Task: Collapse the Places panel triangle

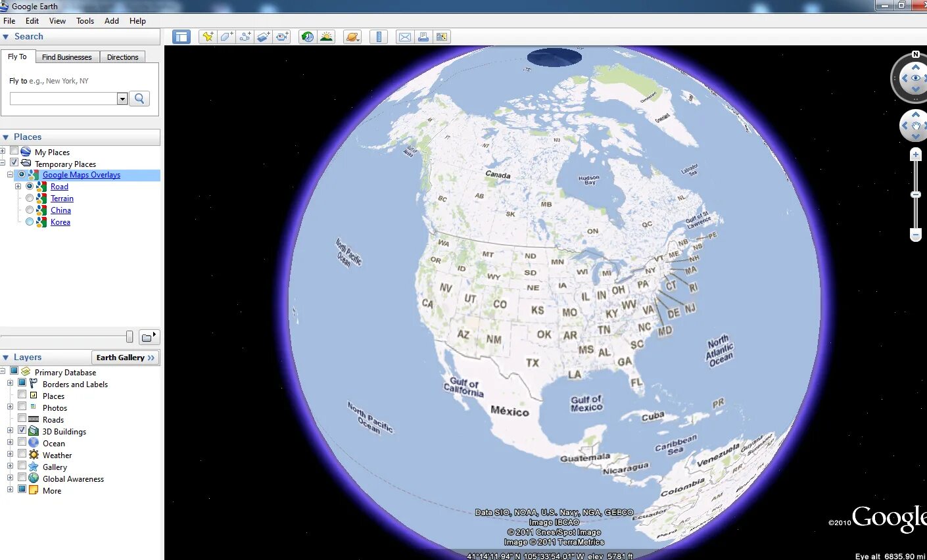Action: point(6,137)
